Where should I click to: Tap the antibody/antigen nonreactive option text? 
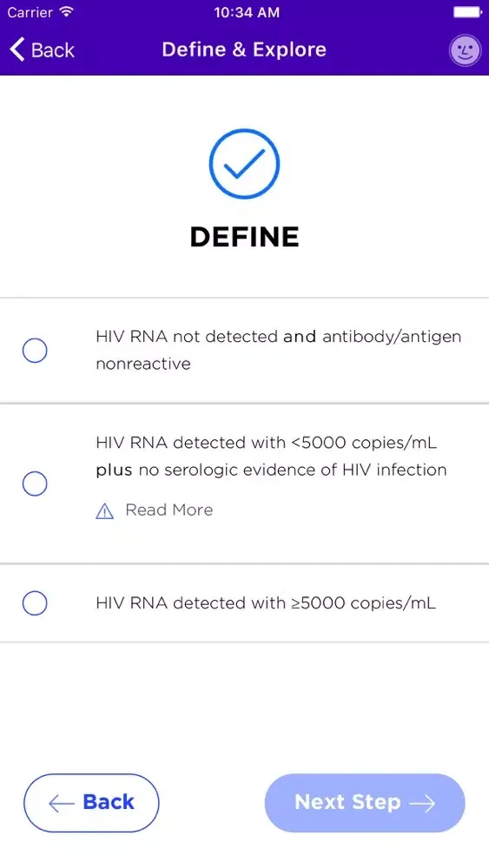click(279, 350)
